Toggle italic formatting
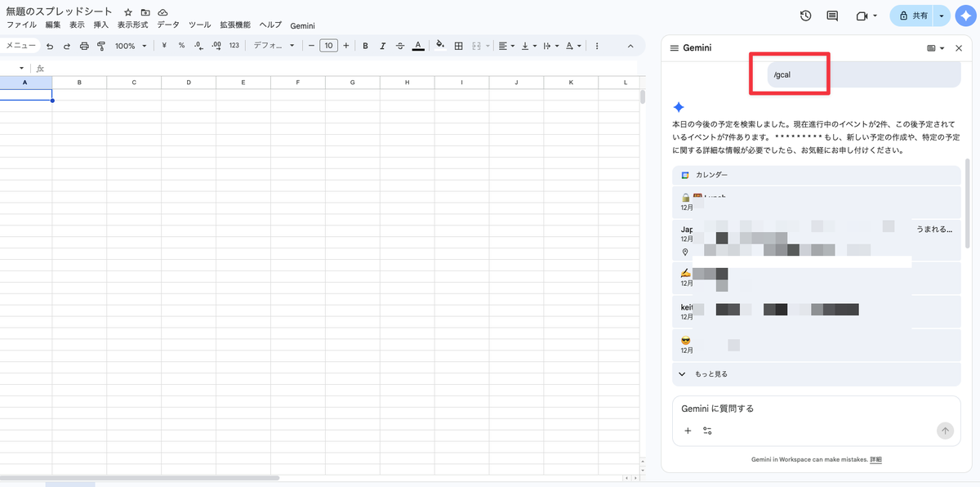The image size is (980, 487). pos(382,46)
